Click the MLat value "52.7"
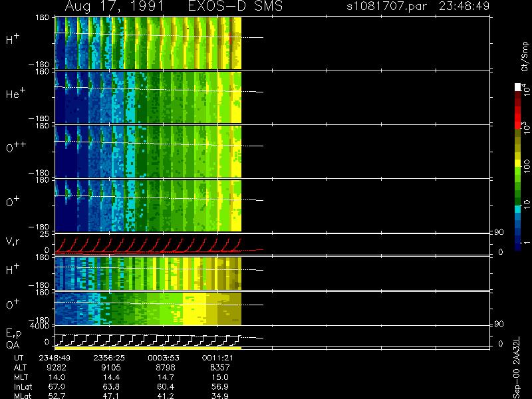The width and height of the screenshot is (532, 399). click(x=57, y=396)
